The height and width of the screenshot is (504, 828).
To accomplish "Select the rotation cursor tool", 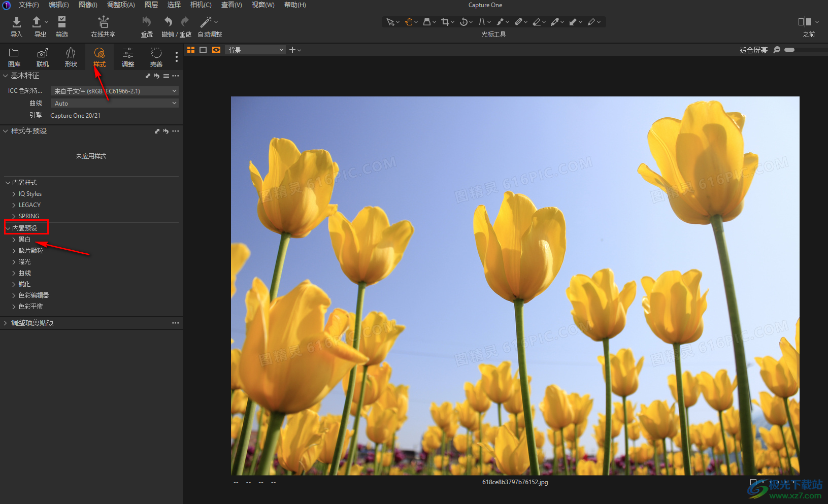I will pyautogui.click(x=463, y=22).
